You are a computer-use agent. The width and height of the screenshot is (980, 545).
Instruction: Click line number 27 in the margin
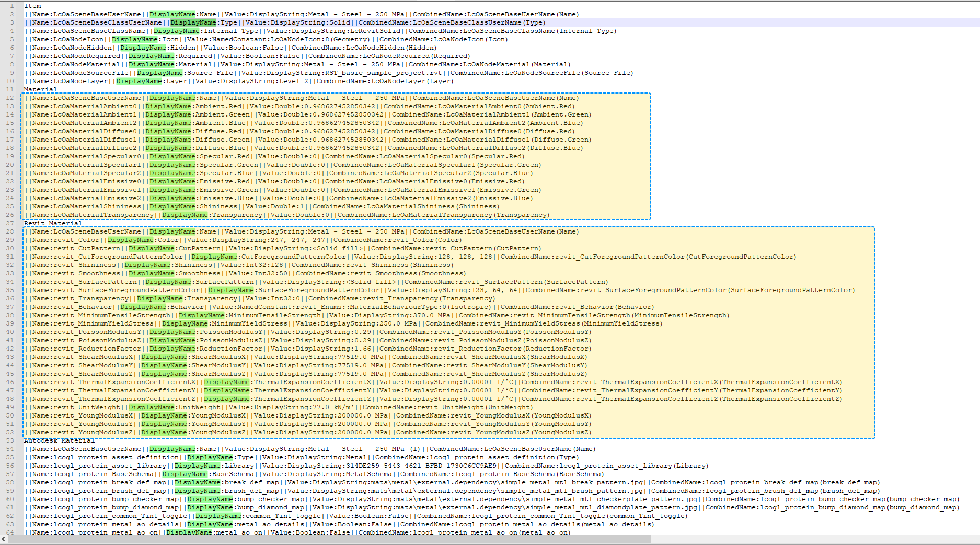[x=10, y=223]
